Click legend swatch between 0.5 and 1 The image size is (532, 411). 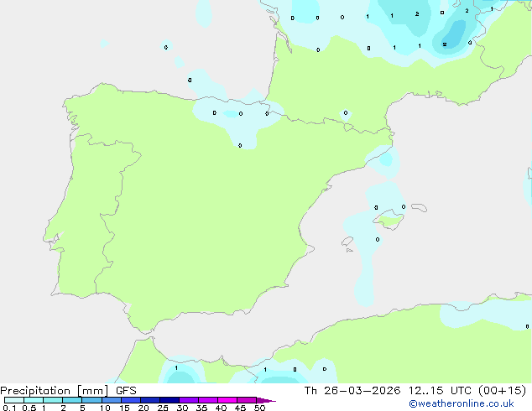coord(34,400)
